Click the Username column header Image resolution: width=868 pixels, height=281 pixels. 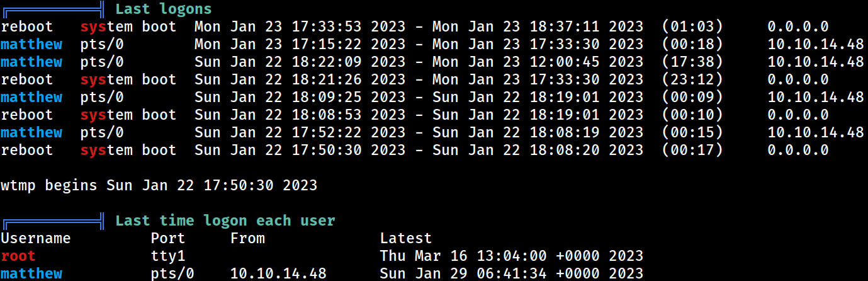tap(36, 238)
